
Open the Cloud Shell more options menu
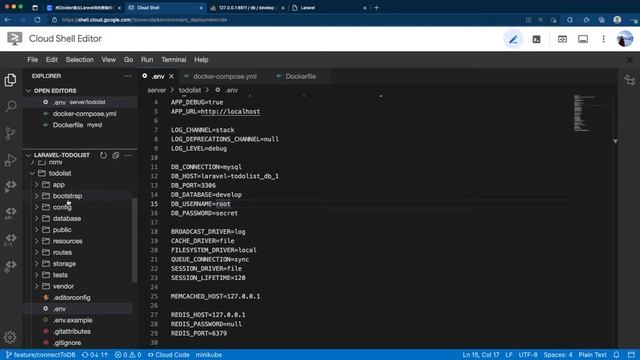pos(603,39)
